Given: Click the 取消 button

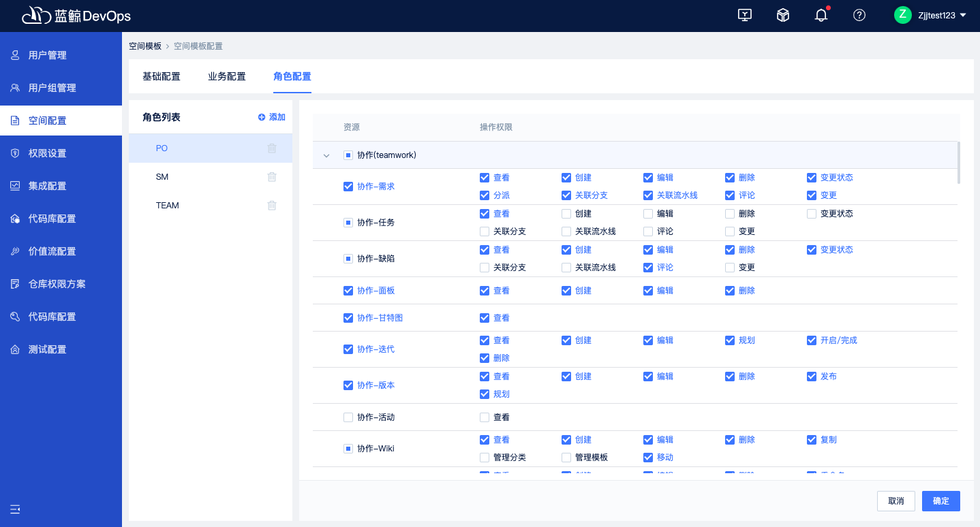Looking at the screenshot, I should point(896,501).
